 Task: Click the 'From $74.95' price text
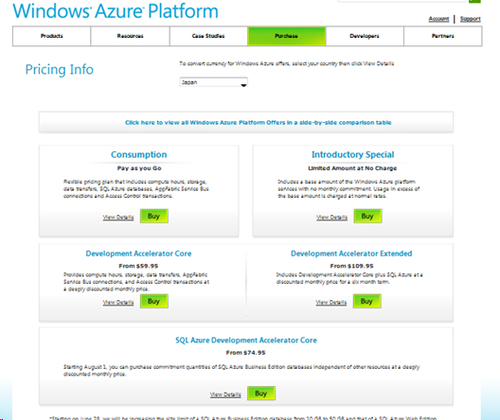click(x=246, y=353)
